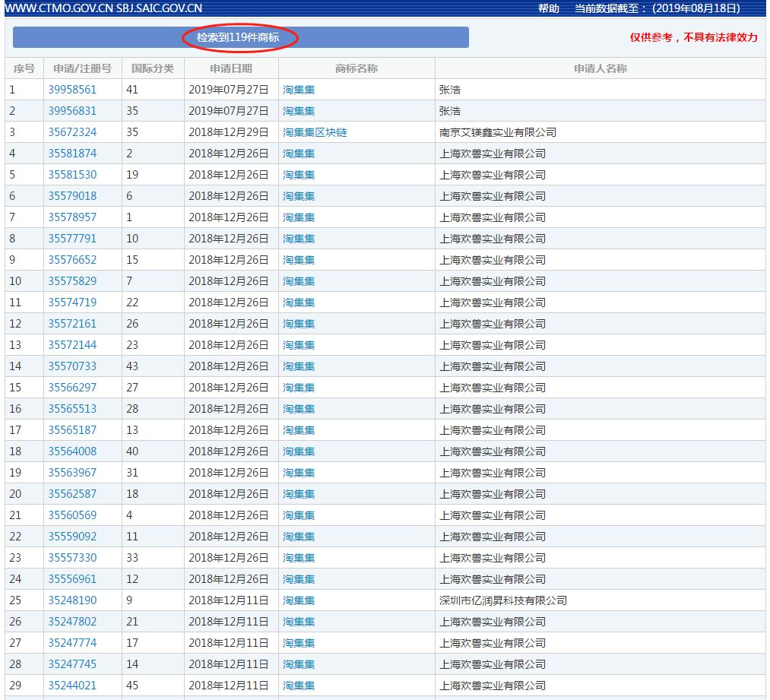Select the red disclaimer 仅供参考，不具有法律效力

(694, 37)
